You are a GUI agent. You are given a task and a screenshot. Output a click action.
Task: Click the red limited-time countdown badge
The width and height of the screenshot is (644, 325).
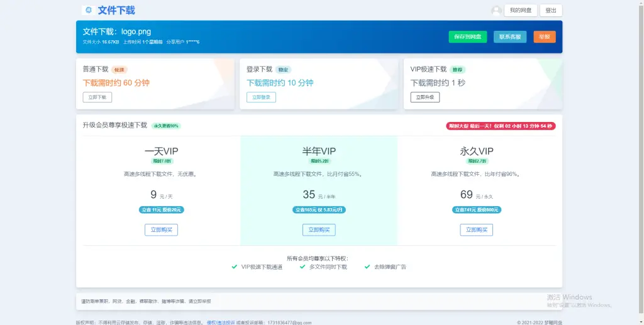[x=501, y=126]
